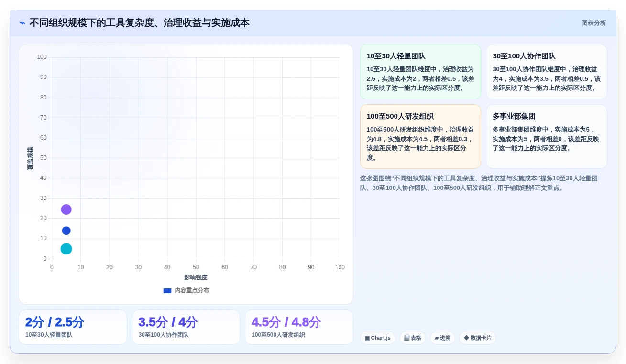626x364 pixels.
Task: Click the lightning bolt icon beside the title
Action: tap(22, 23)
